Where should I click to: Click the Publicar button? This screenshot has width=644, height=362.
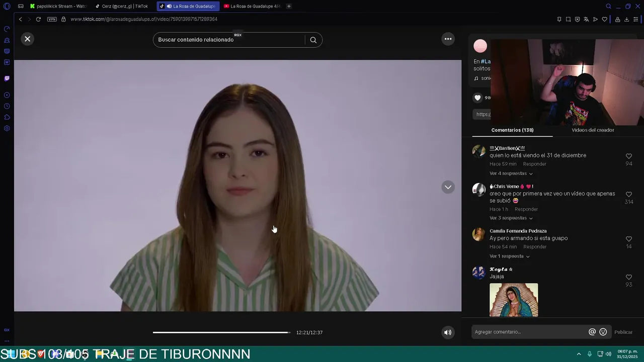pyautogui.click(x=623, y=332)
